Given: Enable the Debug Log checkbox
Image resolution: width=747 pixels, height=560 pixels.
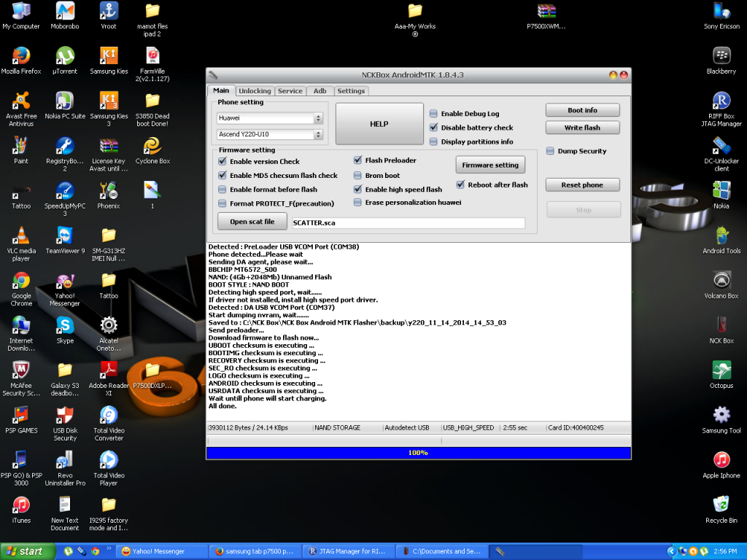Looking at the screenshot, I should [x=434, y=114].
